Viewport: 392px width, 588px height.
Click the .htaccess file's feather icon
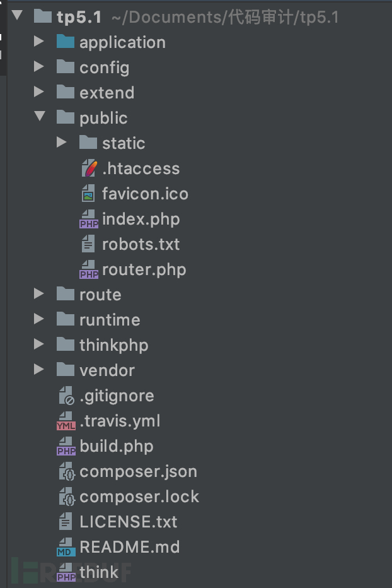click(89, 168)
